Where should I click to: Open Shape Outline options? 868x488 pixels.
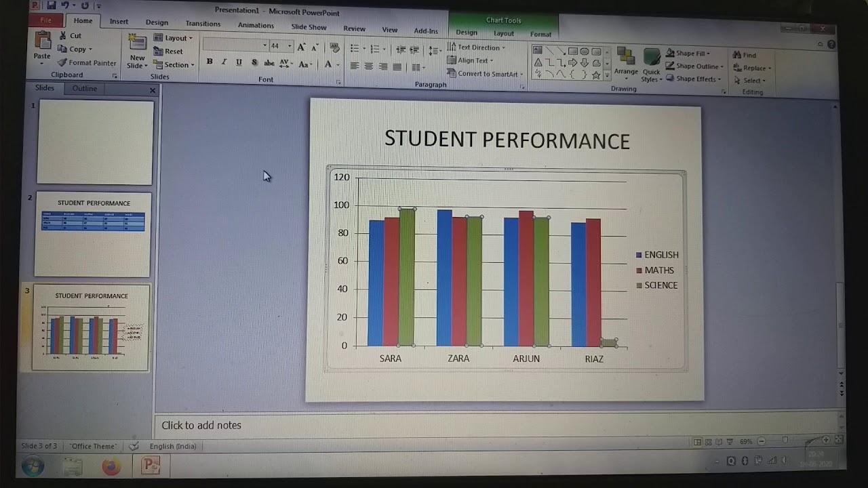click(694, 66)
